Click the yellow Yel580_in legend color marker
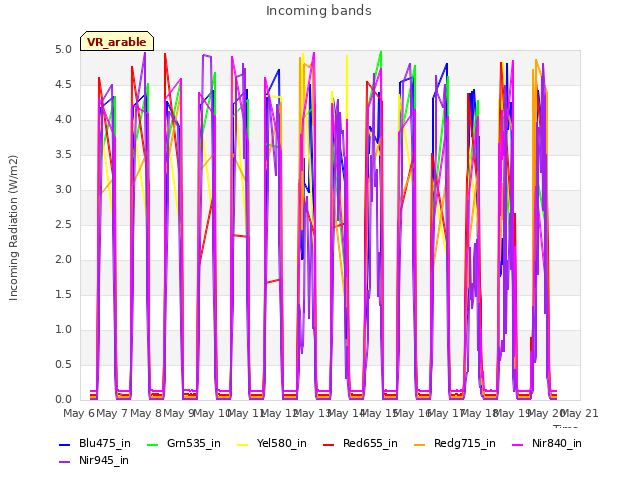The image size is (640, 480). tap(243, 444)
